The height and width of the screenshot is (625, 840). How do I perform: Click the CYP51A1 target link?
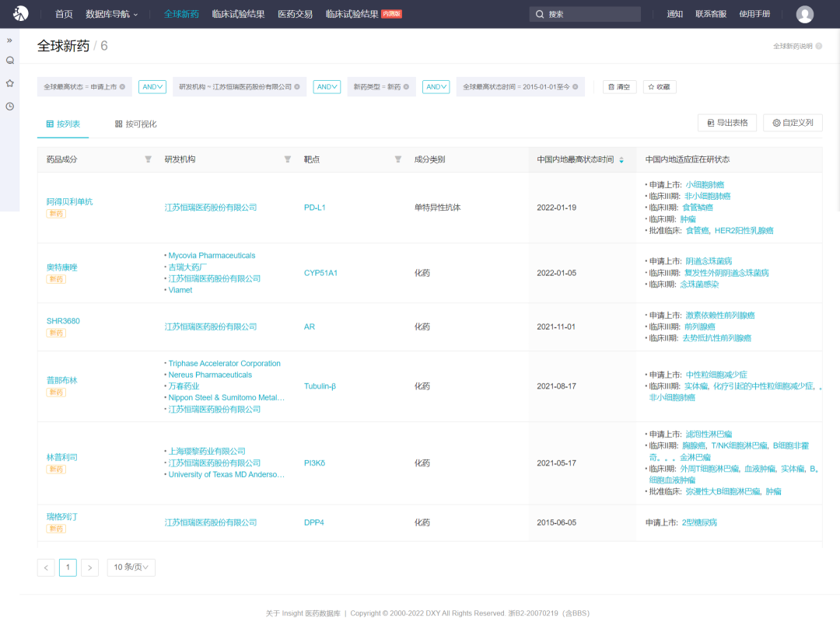[x=320, y=273]
